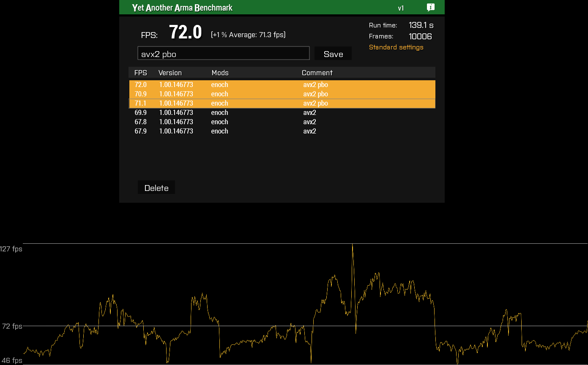Click the 127 fps graph axis label
This screenshot has height=365, width=588.
pyautogui.click(x=11, y=249)
